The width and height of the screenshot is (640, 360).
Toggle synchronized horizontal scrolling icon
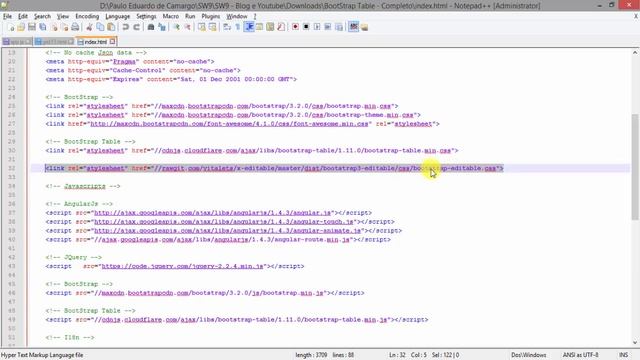pos(213,27)
